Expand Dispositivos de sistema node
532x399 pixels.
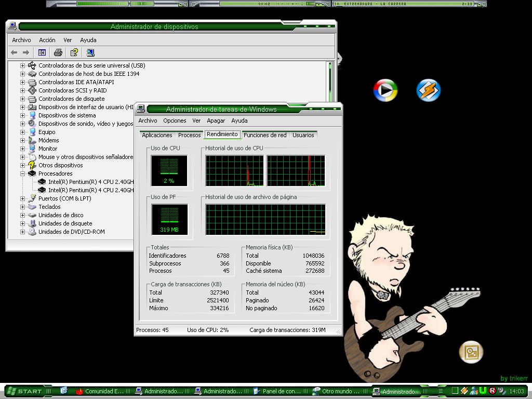point(22,115)
